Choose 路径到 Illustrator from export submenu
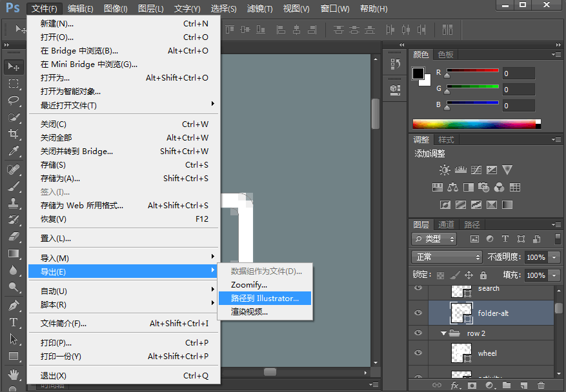566x392 pixels. tap(265, 298)
